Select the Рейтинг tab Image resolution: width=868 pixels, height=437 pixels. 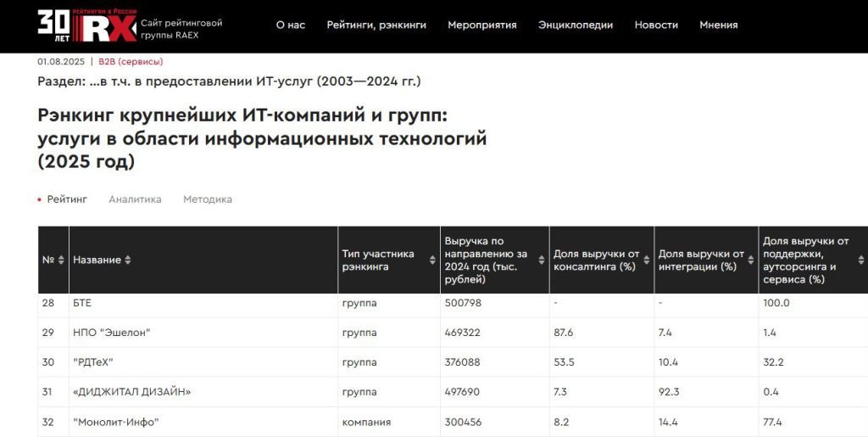[x=67, y=199]
